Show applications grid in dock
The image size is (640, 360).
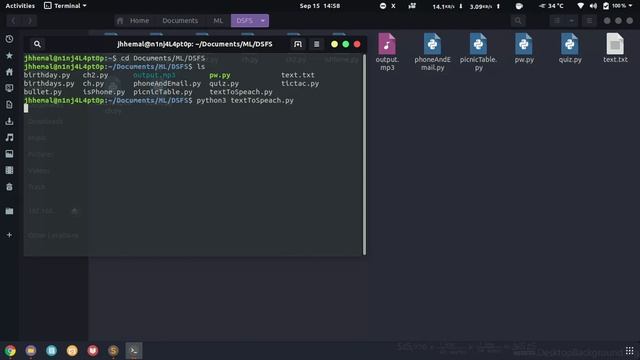point(629,351)
